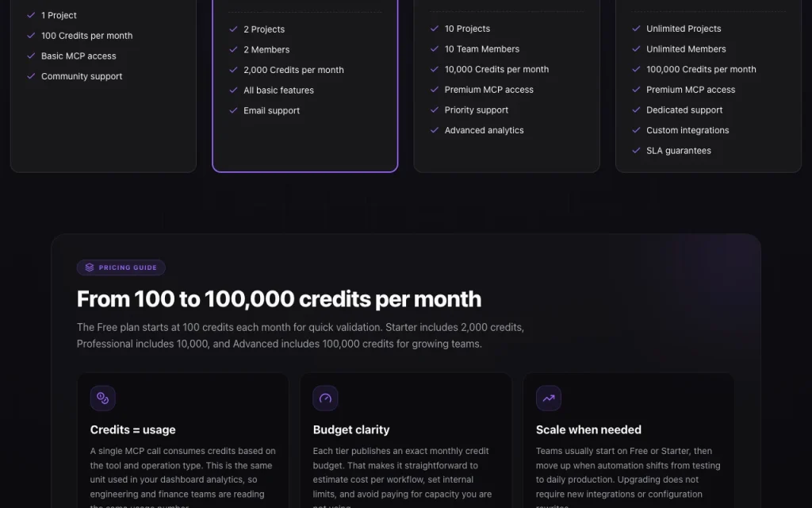Click the Credits = usage card title

click(x=132, y=429)
